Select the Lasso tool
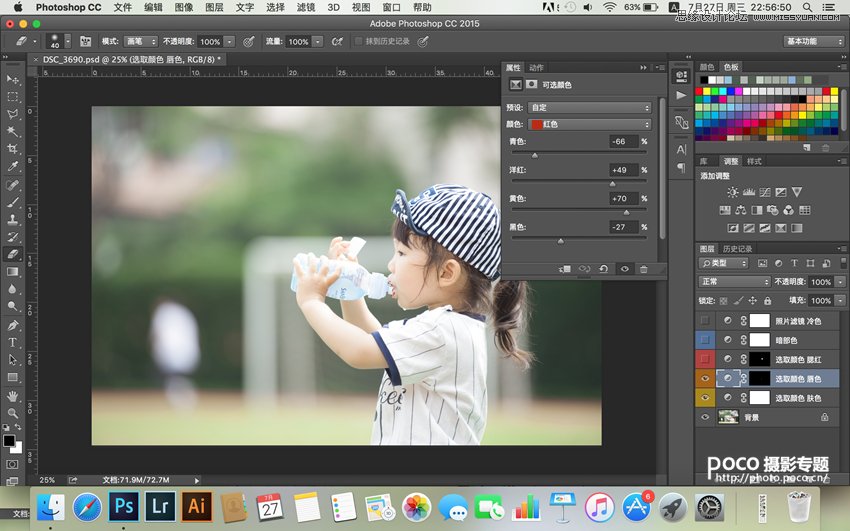 12,114
